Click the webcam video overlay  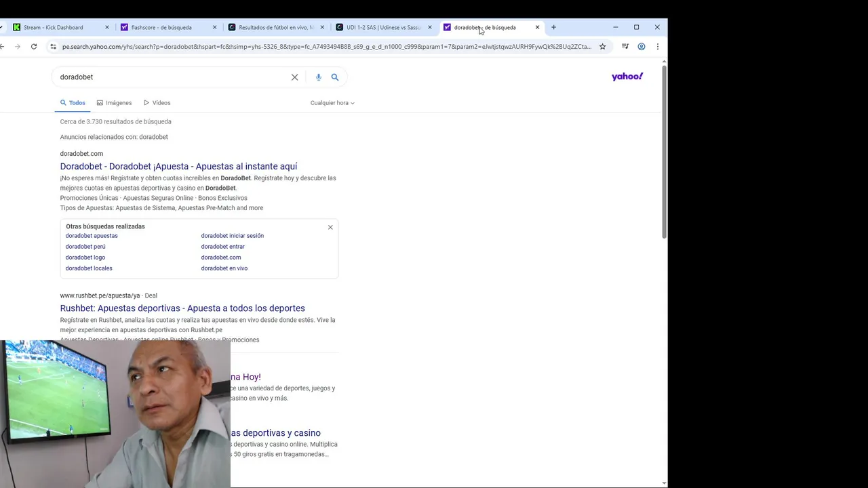[x=115, y=414]
